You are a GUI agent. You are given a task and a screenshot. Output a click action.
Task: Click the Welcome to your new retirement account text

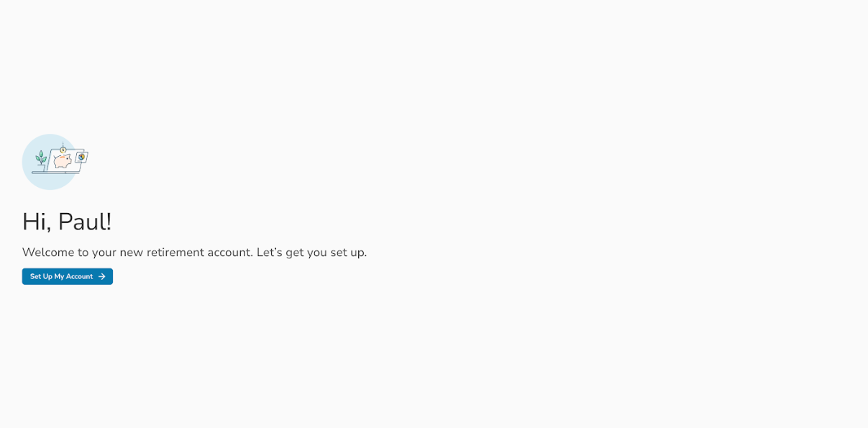[x=137, y=252]
